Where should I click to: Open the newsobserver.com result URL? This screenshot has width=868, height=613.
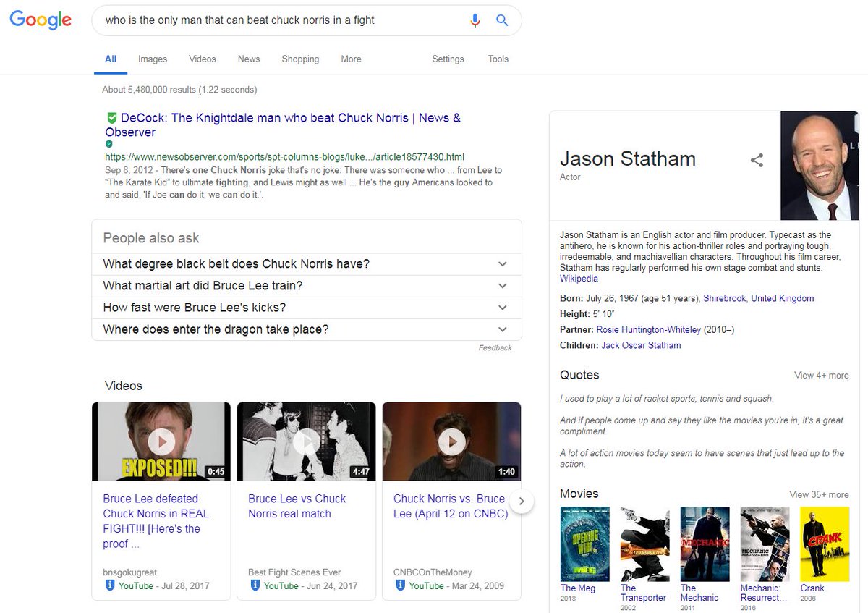(284, 156)
